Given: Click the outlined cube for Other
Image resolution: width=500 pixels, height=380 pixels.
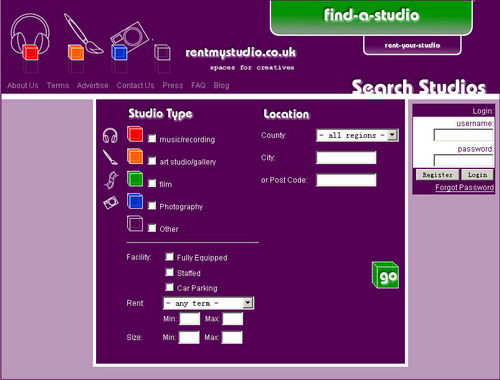Looking at the screenshot, I should point(135,223).
